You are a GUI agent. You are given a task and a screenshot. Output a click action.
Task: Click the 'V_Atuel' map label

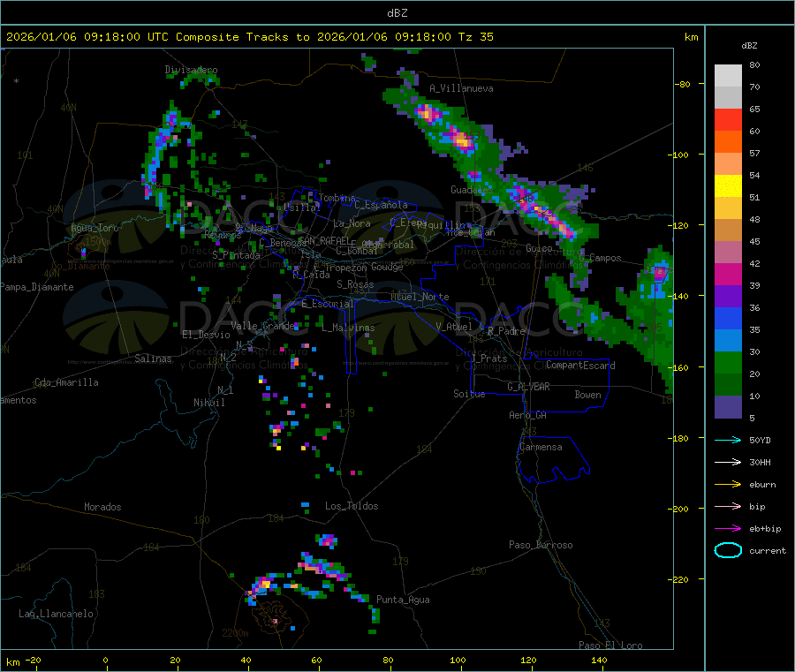(454, 327)
